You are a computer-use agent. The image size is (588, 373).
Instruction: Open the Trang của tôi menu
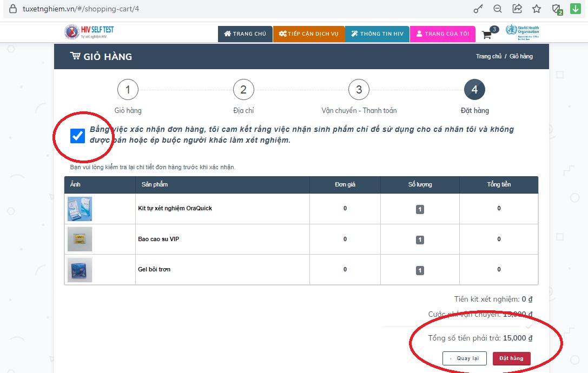click(x=442, y=34)
